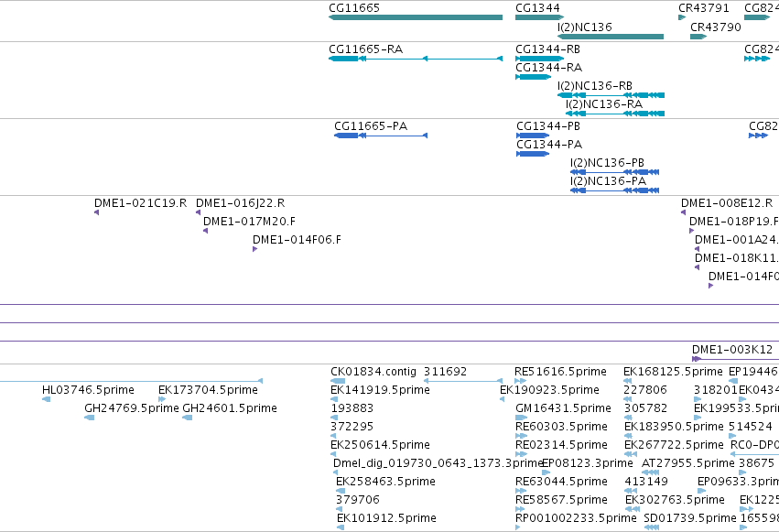This screenshot has width=779, height=532.
Task: Click the 'RP001002233.5prime' label
Action: pyautogui.click(x=576, y=518)
